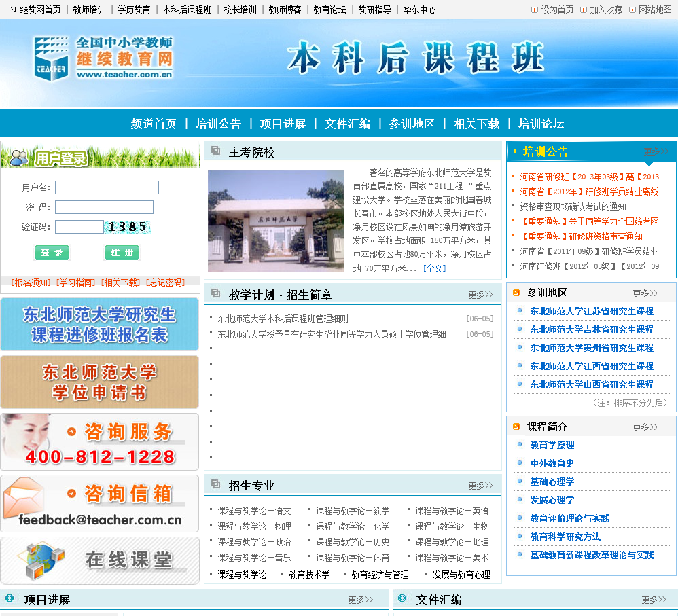Open the 学习指南 link
678x616 pixels.
[x=75, y=283]
